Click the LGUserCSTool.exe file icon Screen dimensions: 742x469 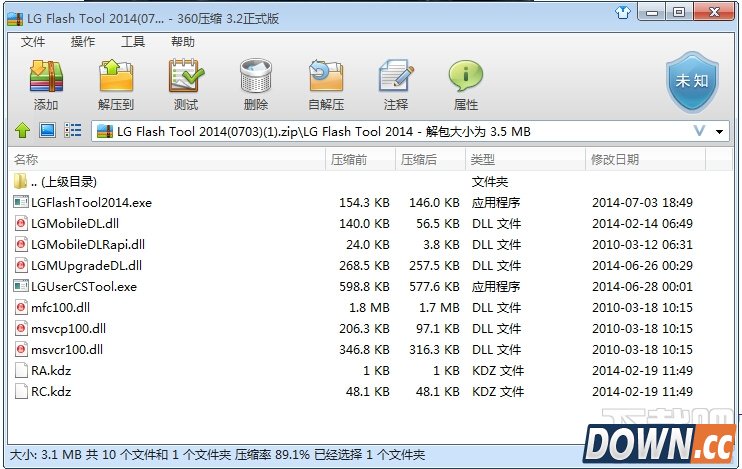[21, 286]
